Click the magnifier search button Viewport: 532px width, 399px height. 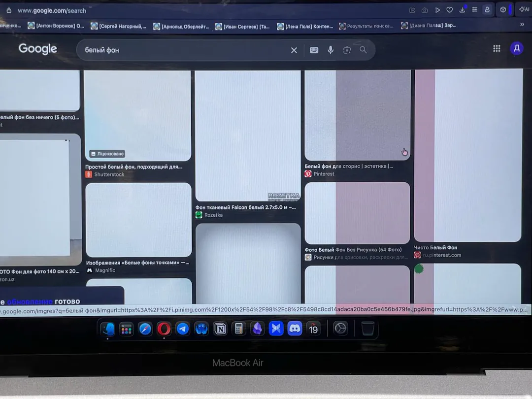(363, 50)
